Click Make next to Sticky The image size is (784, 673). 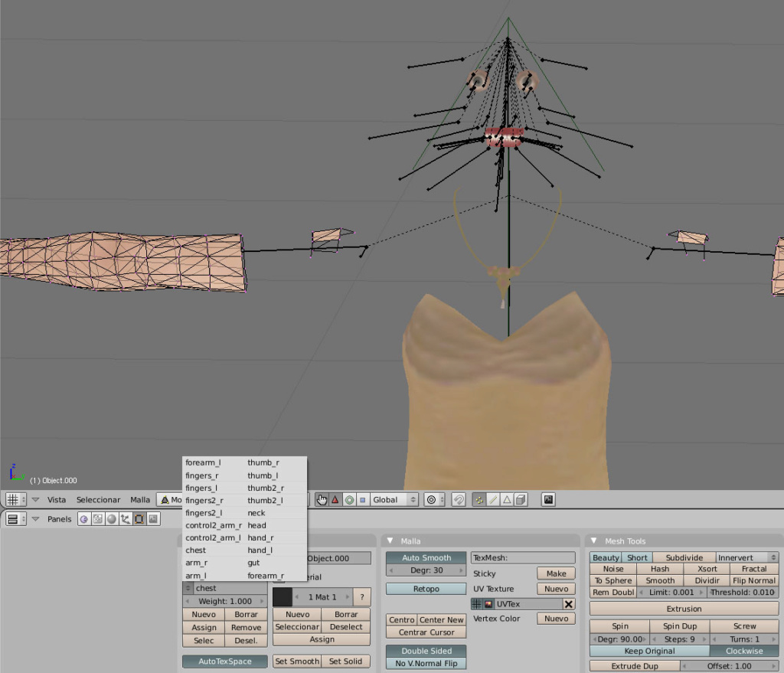pos(556,573)
